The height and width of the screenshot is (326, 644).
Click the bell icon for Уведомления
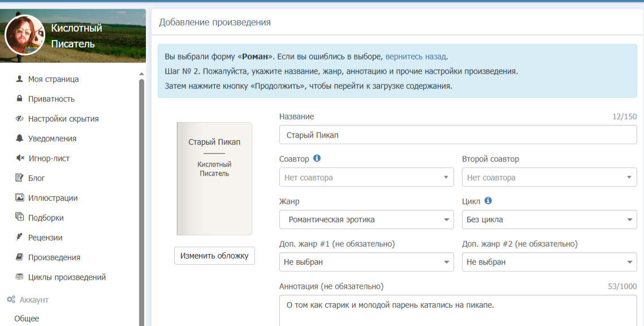[19, 139]
